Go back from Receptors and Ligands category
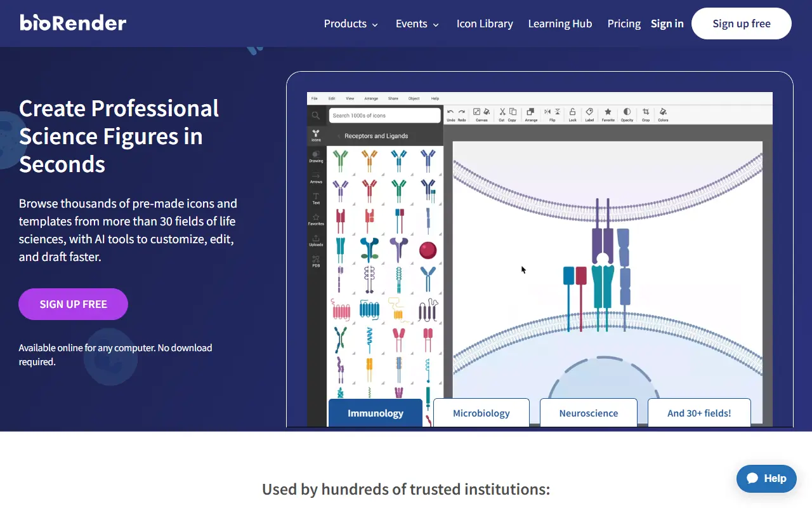Screen dimensions: 812x508 [338, 136]
